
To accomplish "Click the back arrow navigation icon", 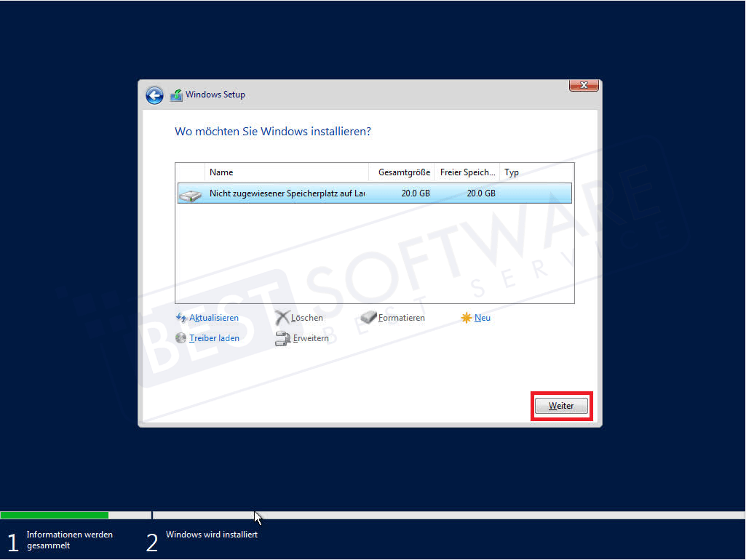I will pos(154,95).
